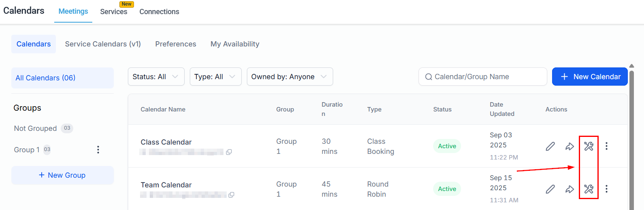Image resolution: width=644 pixels, height=210 pixels.
Task: Switch to the Meetings tab
Action: pyautogui.click(x=73, y=11)
